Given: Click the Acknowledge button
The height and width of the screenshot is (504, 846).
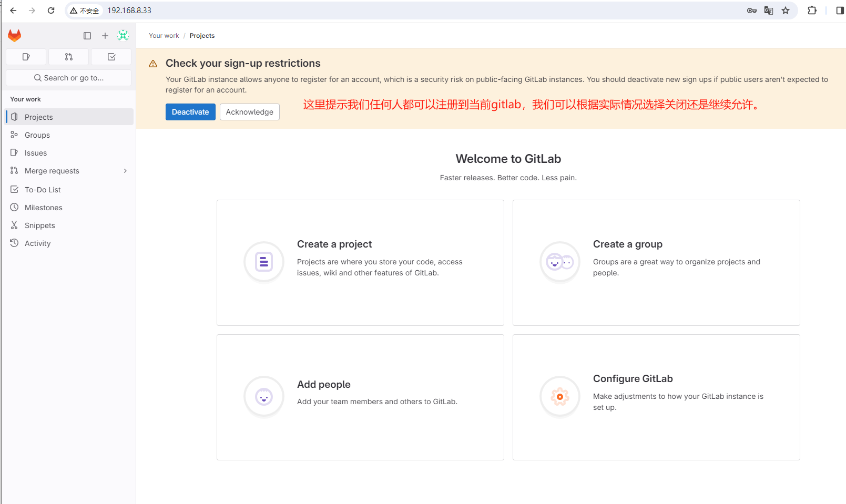Looking at the screenshot, I should [x=250, y=112].
